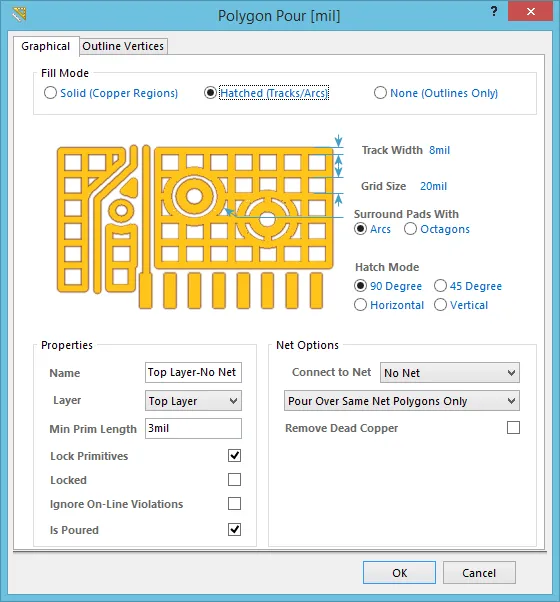Click the Cancel button

(x=479, y=572)
